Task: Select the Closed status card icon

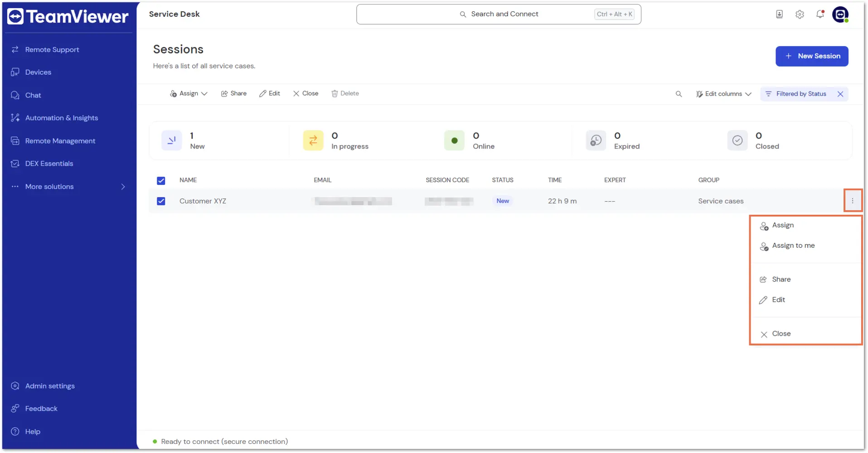Action: [x=737, y=140]
